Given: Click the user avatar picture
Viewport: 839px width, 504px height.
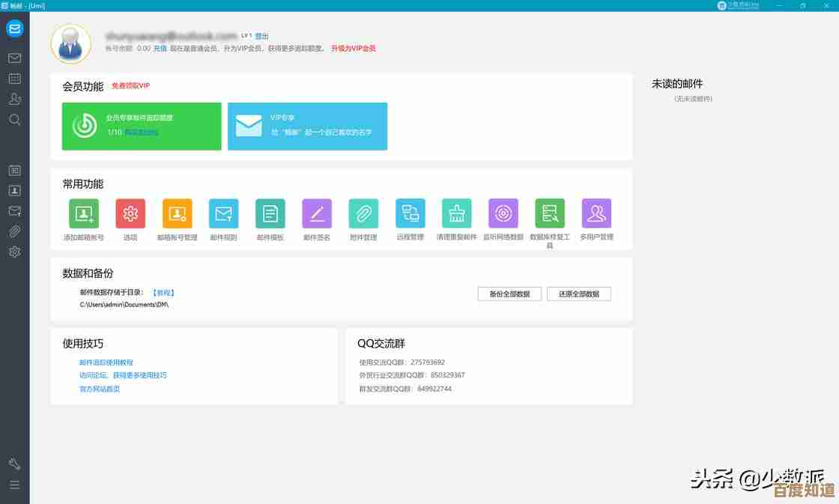Looking at the screenshot, I should (71, 43).
